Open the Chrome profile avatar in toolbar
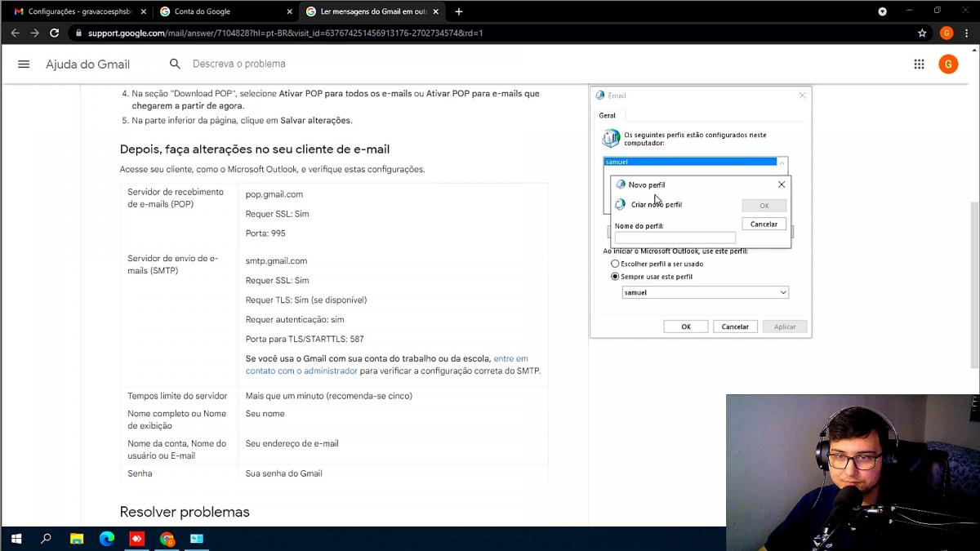 pyautogui.click(x=947, y=33)
